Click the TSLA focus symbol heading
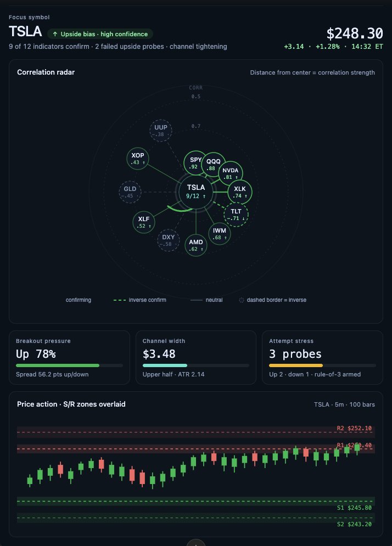The height and width of the screenshot is (546, 392). click(x=25, y=31)
